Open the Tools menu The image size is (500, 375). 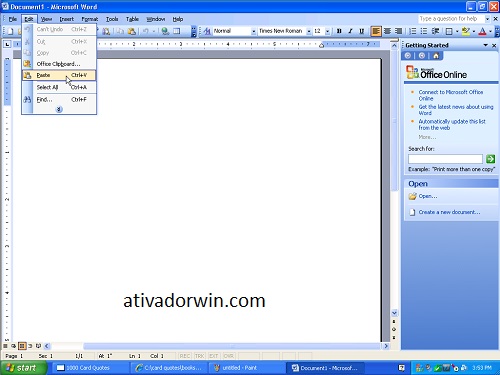coord(112,19)
